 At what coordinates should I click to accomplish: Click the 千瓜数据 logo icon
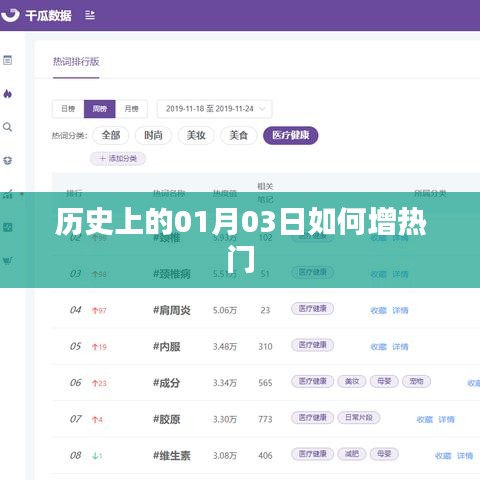click(x=10, y=15)
